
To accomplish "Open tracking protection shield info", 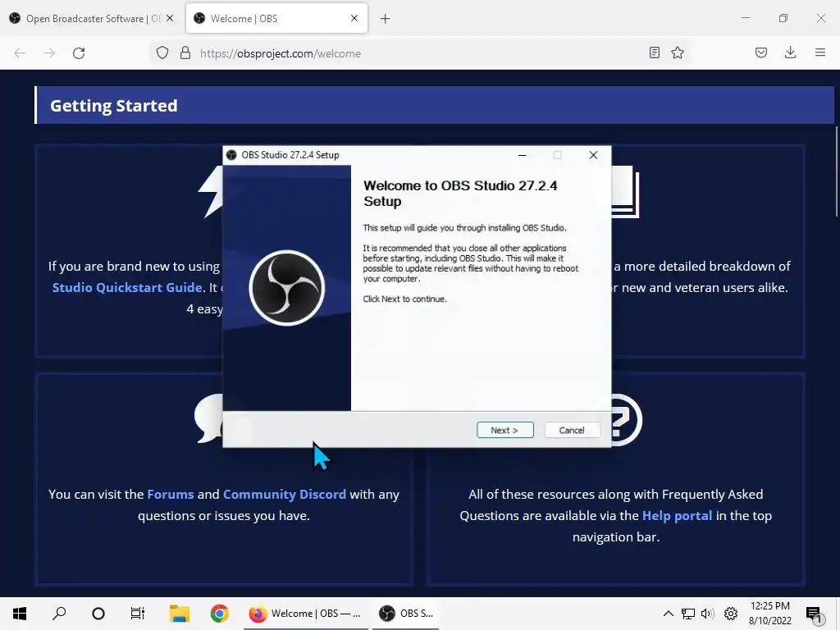I will pyautogui.click(x=162, y=53).
